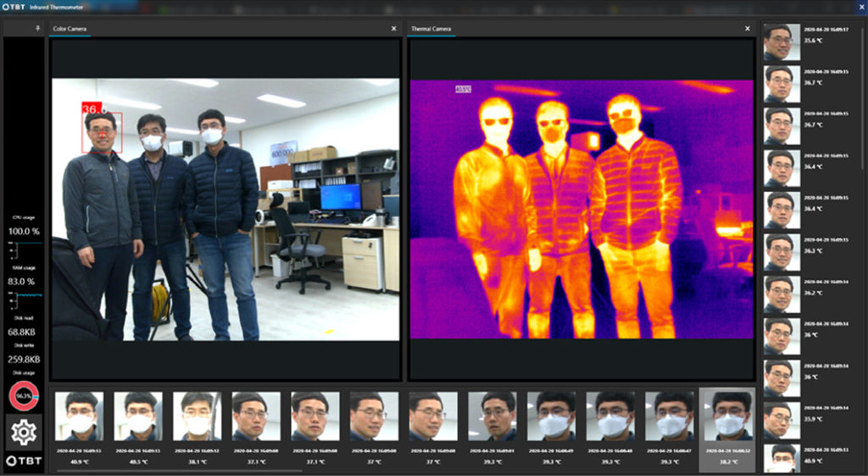Click the TBT logo in the title bar
Screen dimensions: 868x476
(x=14, y=7)
